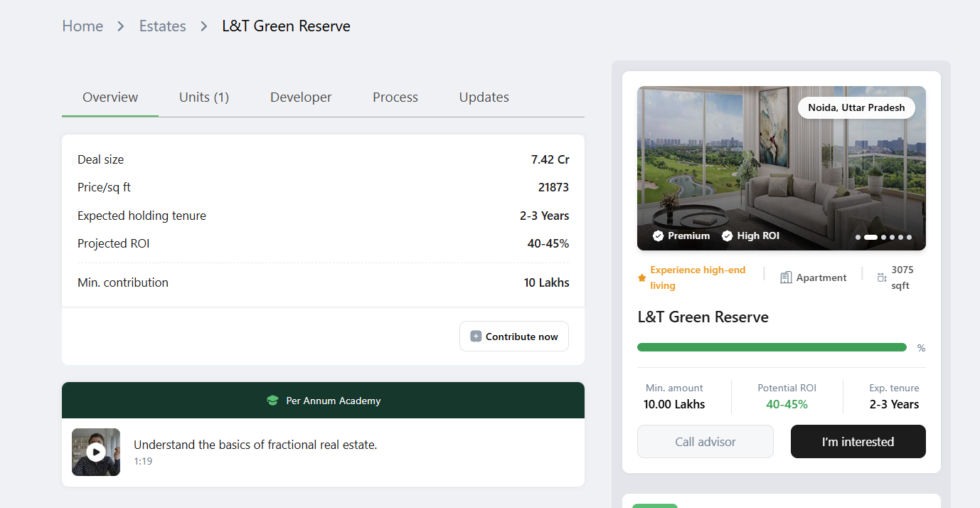This screenshot has width=980, height=508.
Task: Click the square footage area icon
Action: click(882, 277)
